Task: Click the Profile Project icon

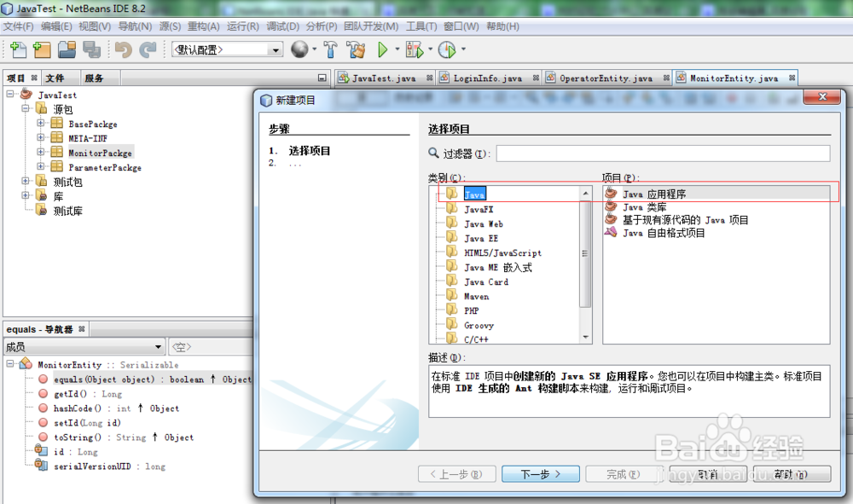Action: tap(447, 49)
